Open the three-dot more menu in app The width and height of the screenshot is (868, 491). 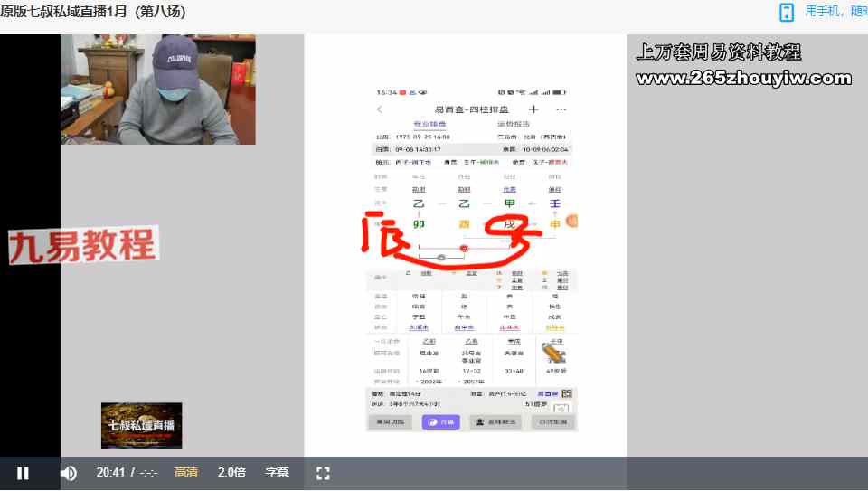561,109
